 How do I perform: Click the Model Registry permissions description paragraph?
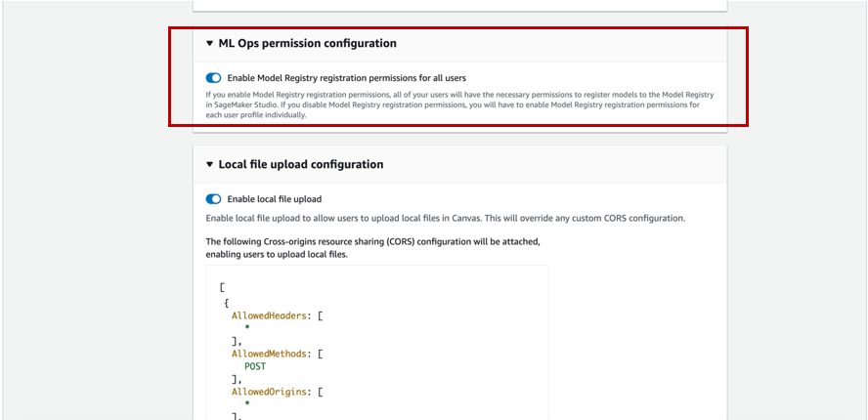click(459, 105)
